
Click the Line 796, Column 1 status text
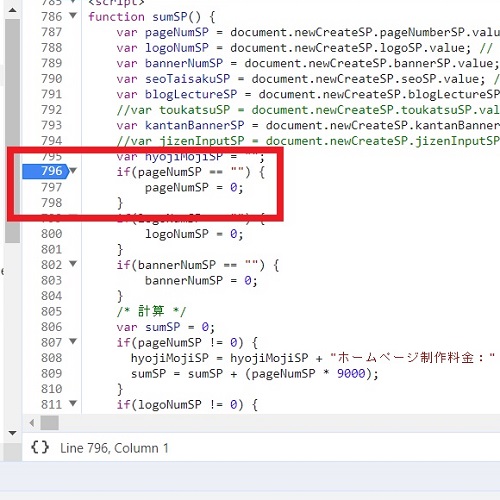114,448
